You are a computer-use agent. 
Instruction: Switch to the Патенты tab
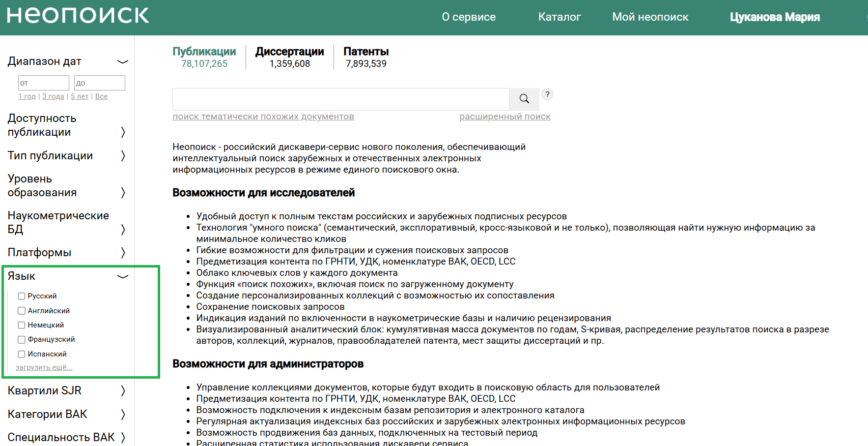(x=366, y=57)
